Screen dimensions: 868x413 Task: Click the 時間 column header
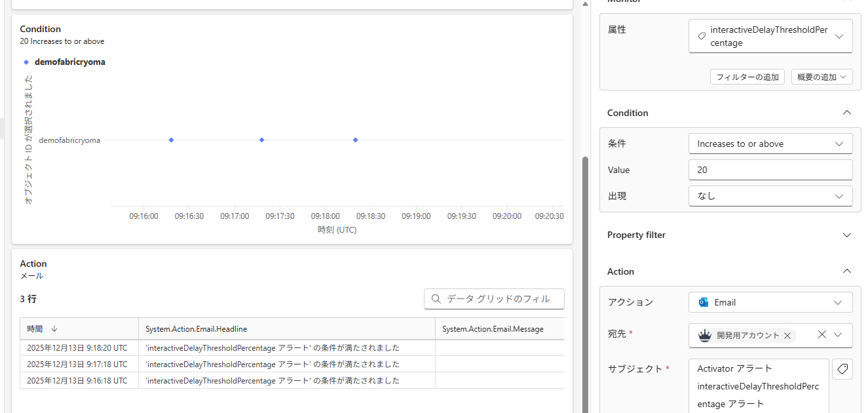pos(79,329)
